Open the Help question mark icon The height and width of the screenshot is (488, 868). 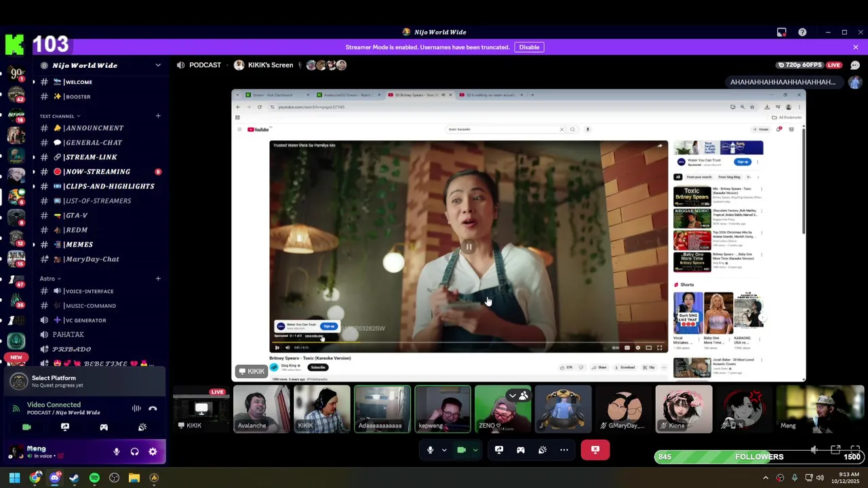tap(802, 32)
